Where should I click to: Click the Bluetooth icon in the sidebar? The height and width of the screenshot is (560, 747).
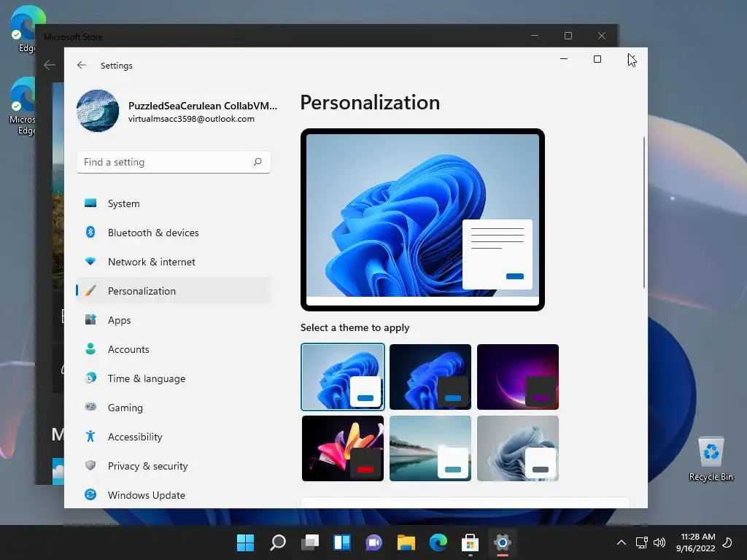(x=90, y=233)
